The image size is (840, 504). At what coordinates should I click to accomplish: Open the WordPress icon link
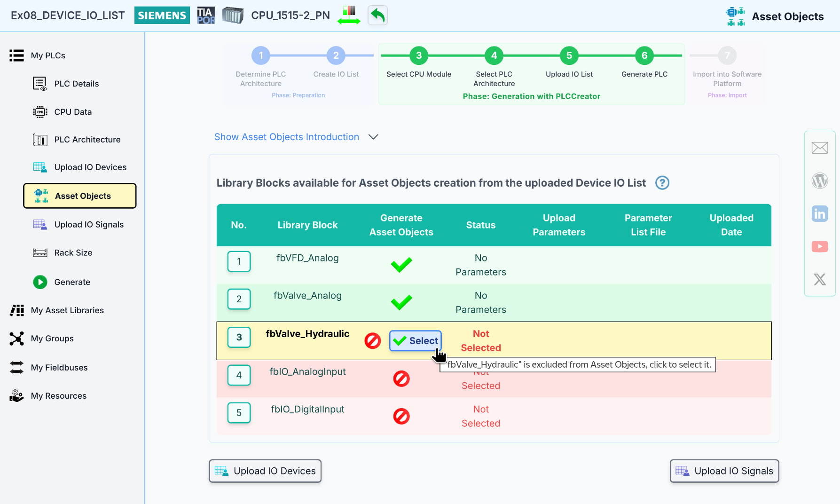(819, 181)
